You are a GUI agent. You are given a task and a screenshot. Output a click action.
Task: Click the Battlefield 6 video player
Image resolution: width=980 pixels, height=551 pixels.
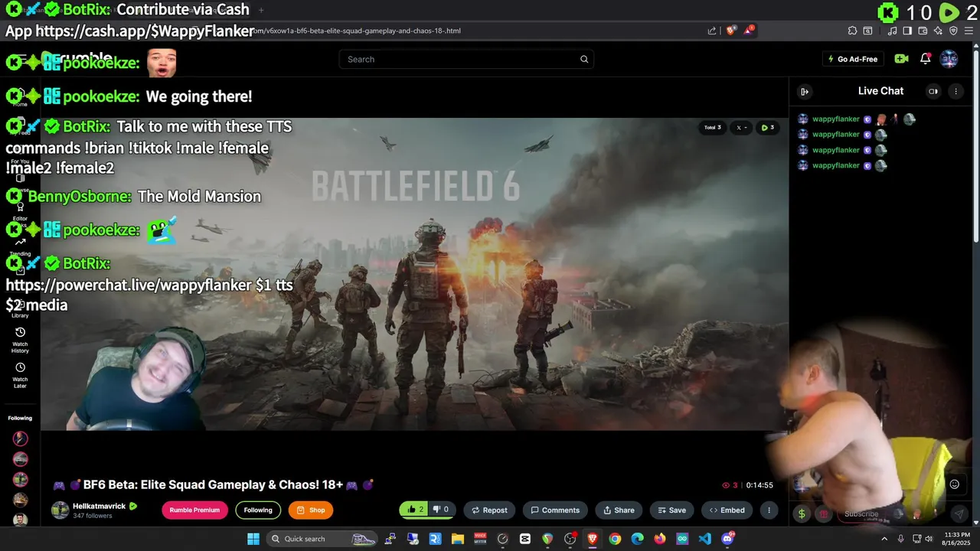(414, 273)
